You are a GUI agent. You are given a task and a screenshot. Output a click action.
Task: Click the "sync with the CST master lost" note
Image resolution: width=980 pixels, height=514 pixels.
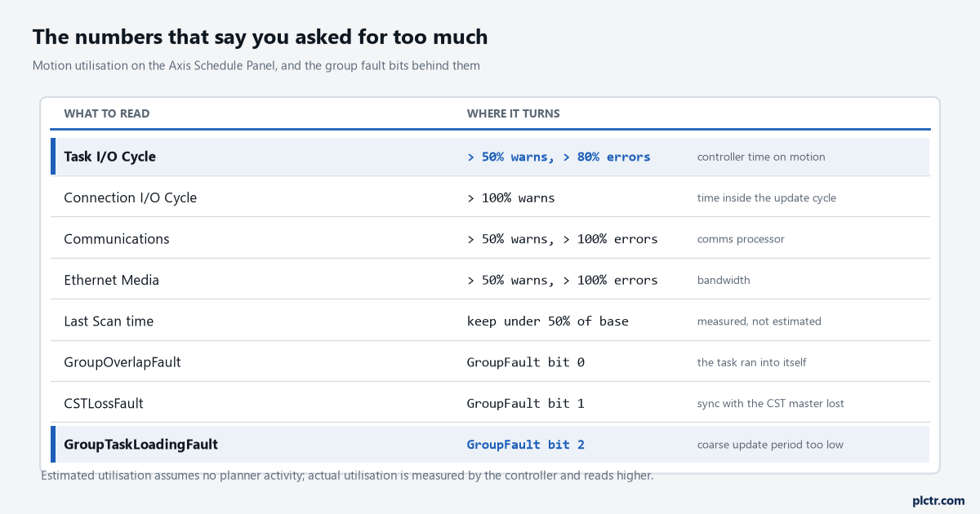tap(771, 403)
